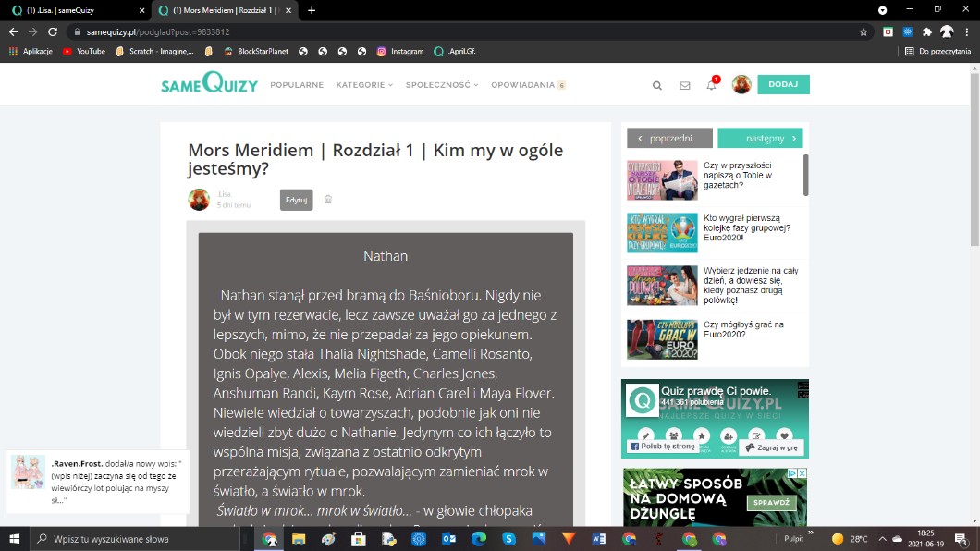The image size is (980, 551).
Task: Click the sidebar list scrollbar
Action: (x=805, y=176)
